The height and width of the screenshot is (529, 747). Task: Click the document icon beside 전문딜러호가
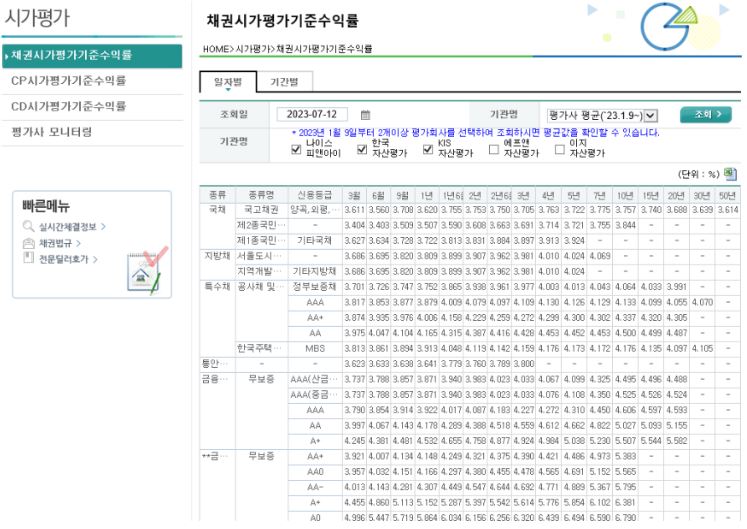point(29,258)
